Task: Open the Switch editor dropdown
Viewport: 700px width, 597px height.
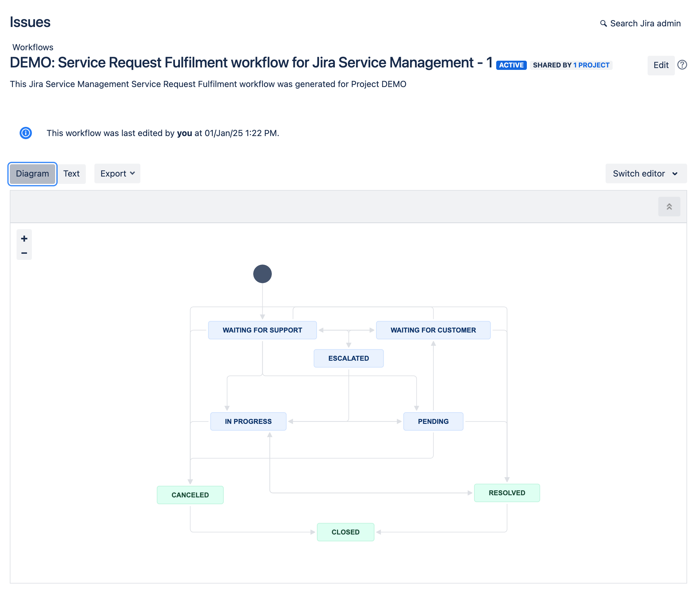Action: coord(646,174)
